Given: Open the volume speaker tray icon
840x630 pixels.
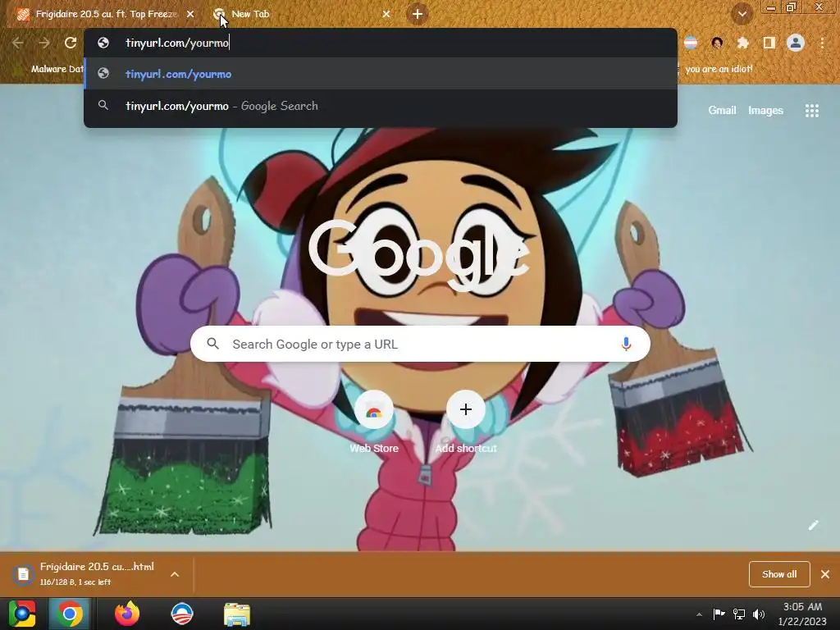Looking at the screenshot, I should pyautogui.click(x=759, y=614).
